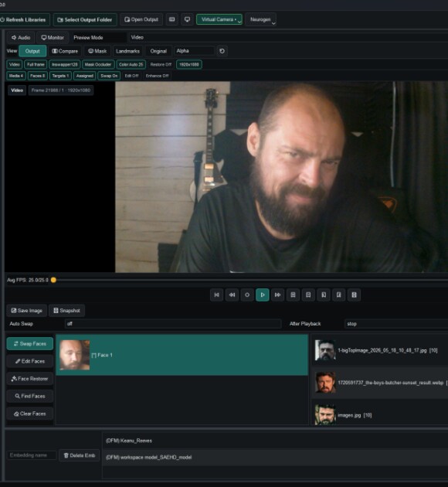448x487 pixels.
Task: Toggle the Swap On chip
Action: coord(109,76)
